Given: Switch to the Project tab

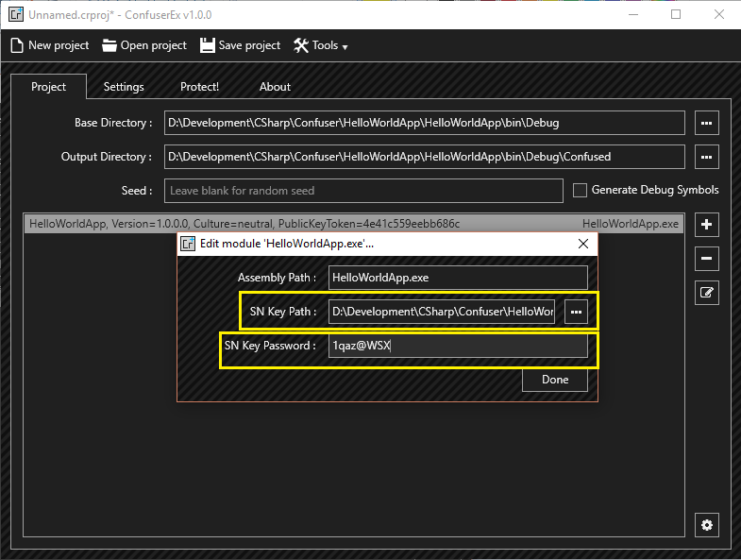Looking at the screenshot, I should [x=48, y=87].
